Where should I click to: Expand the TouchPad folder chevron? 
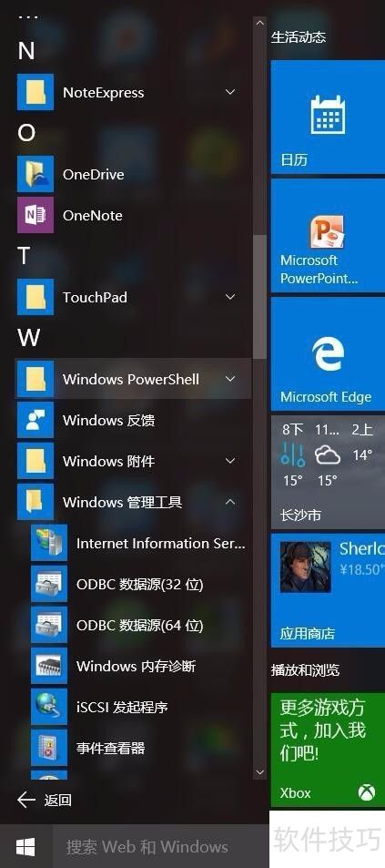tap(230, 297)
